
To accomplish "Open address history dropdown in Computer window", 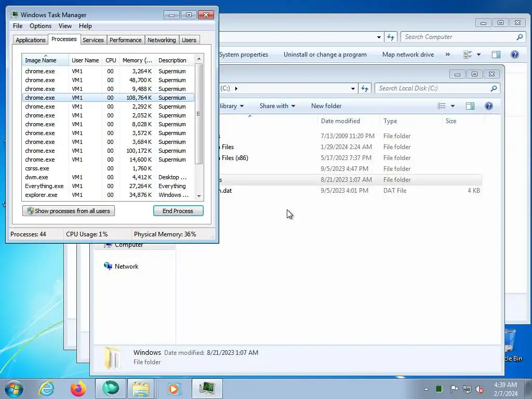I will [379, 37].
